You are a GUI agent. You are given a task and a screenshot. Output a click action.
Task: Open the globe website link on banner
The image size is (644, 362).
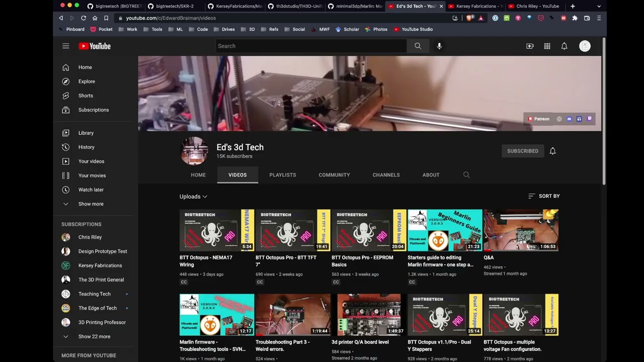[559, 119]
